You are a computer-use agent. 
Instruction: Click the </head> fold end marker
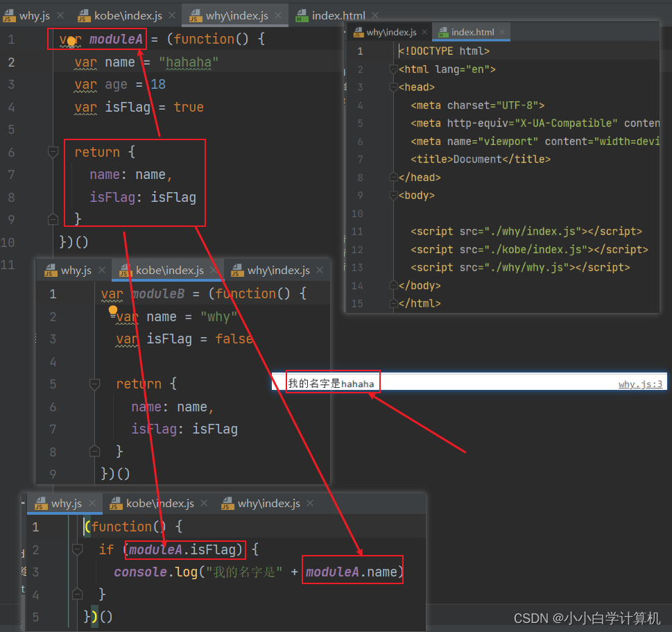[393, 177]
